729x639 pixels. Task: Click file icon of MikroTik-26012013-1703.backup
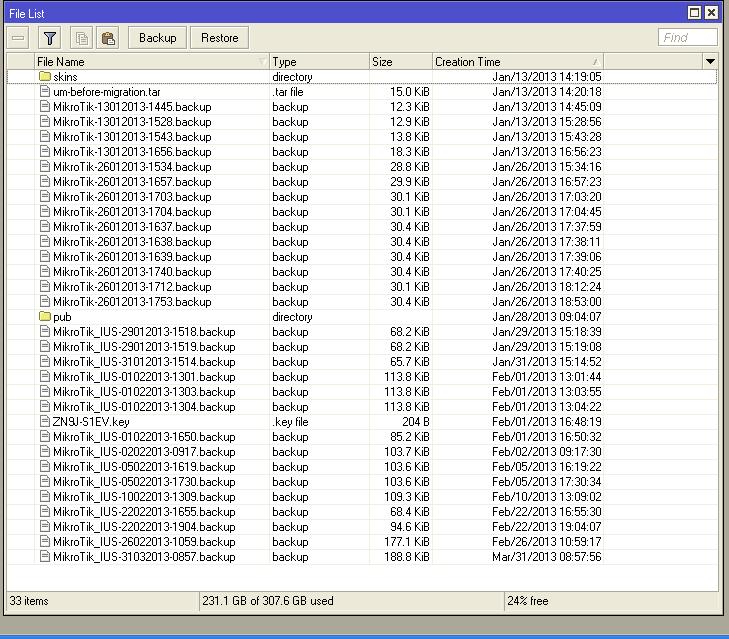click(45, 196)
